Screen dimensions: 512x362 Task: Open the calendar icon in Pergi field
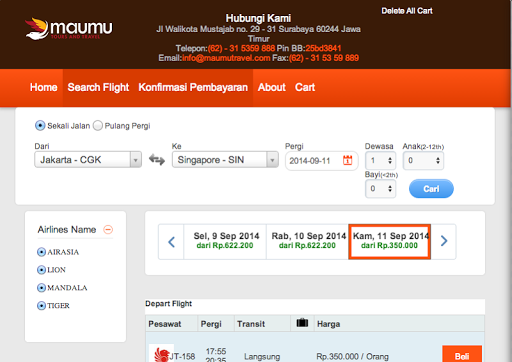[x=347, y=160]
